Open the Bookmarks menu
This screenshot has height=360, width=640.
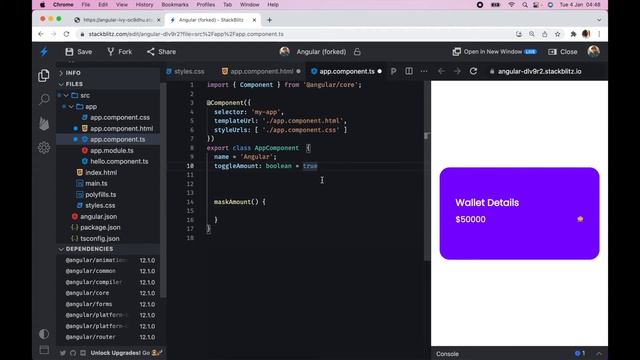pyautogui.click(x=175, y=4)
